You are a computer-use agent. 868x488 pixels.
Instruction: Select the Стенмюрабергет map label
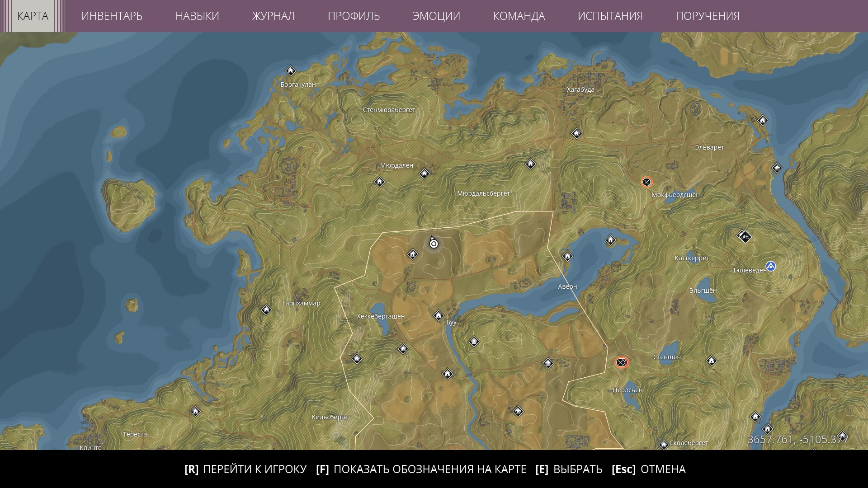tap(389, 110)
